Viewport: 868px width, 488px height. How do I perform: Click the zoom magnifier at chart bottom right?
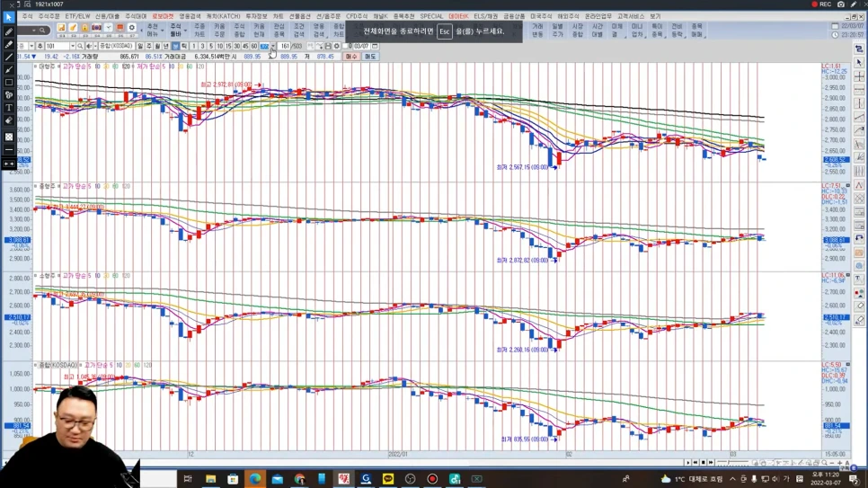click(x=824, y=463)
